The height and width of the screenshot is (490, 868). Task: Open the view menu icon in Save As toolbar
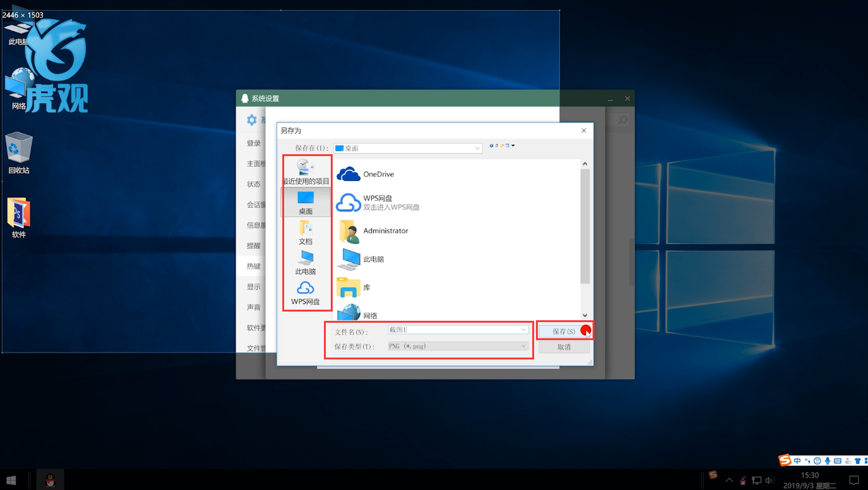[508, 146]
